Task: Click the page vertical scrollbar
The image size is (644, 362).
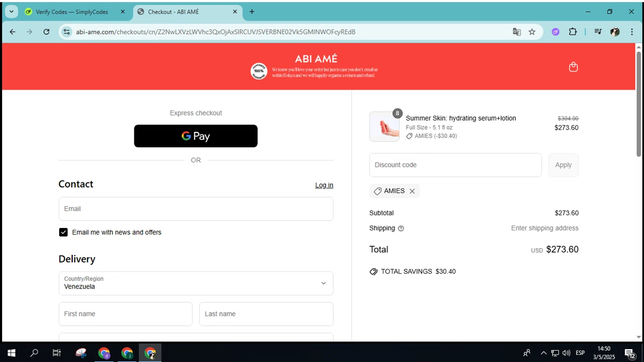Action: (x=639, y=104)
